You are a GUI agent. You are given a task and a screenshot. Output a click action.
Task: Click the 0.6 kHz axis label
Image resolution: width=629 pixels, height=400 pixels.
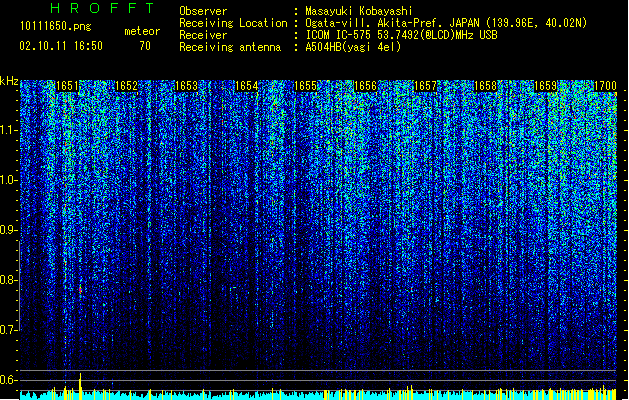point(9,380)
